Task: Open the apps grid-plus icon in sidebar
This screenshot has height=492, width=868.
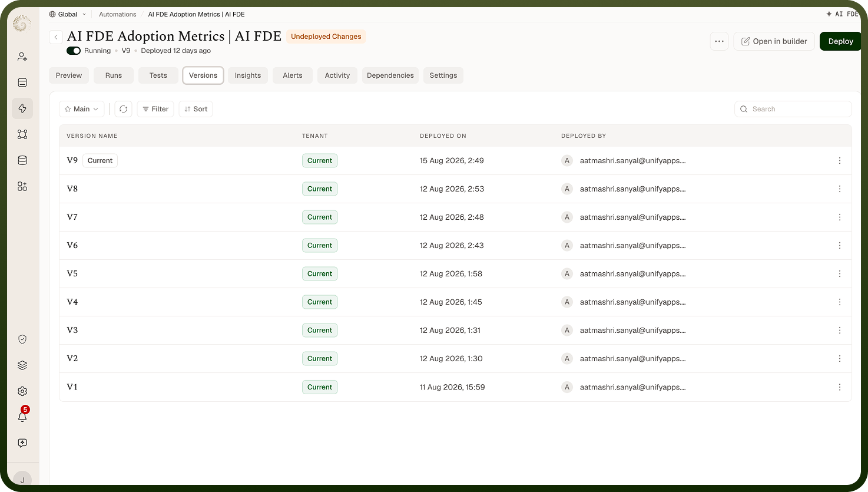Action: (x=22, y=186)
